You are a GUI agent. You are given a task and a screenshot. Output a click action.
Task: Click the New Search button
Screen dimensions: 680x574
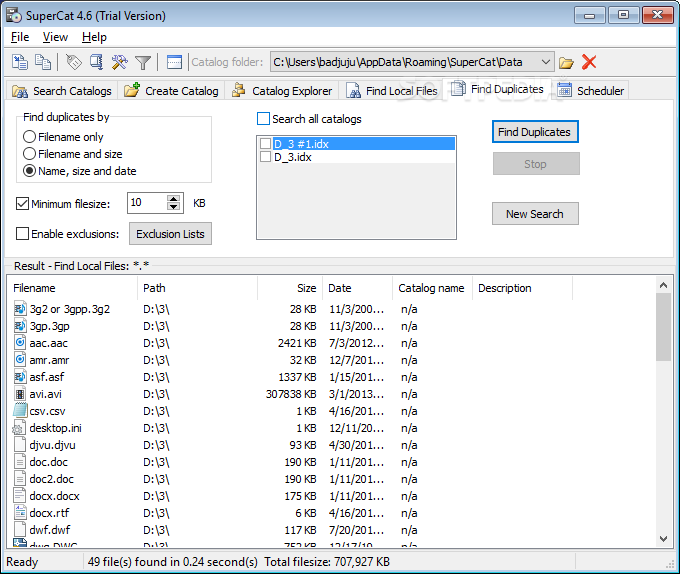tap(535, 214)
